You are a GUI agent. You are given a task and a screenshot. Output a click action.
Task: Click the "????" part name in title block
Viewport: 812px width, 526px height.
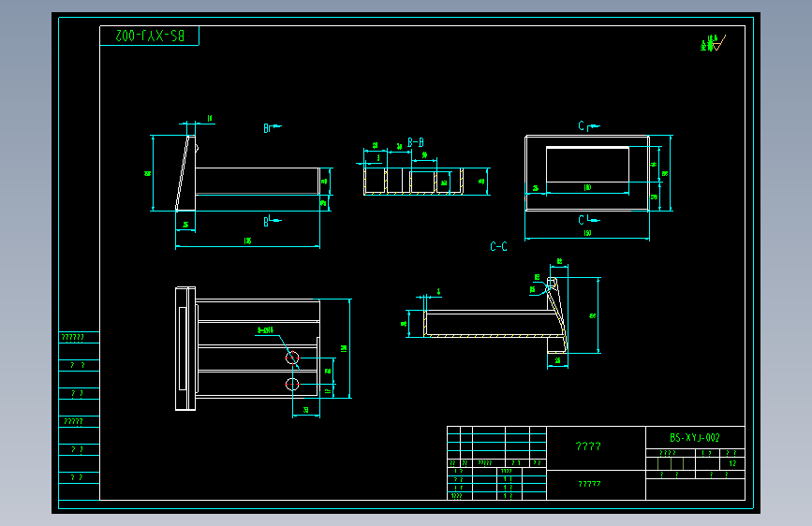[x=588, y=446]
